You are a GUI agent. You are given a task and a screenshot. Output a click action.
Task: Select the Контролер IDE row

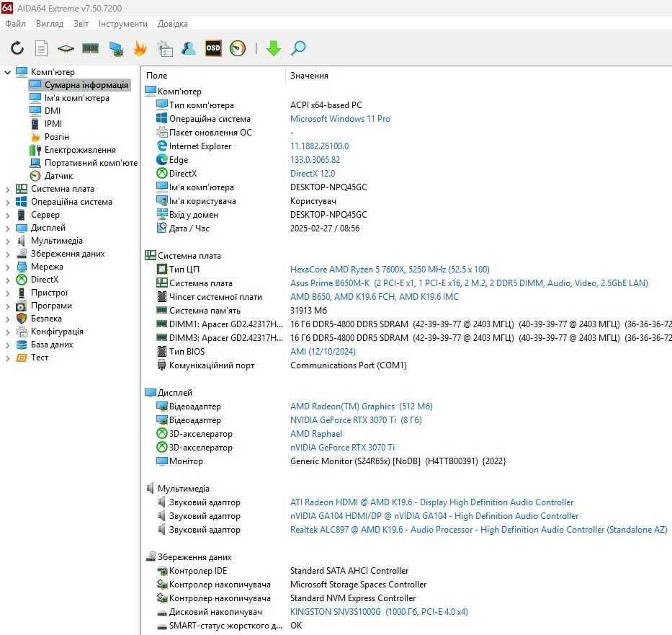coord(407,571)
